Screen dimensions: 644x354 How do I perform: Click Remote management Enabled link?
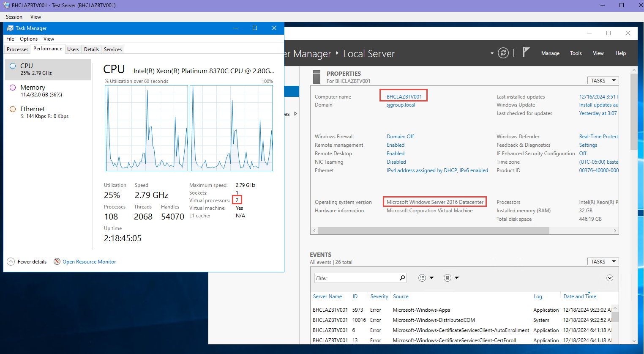tap(396, 145)
